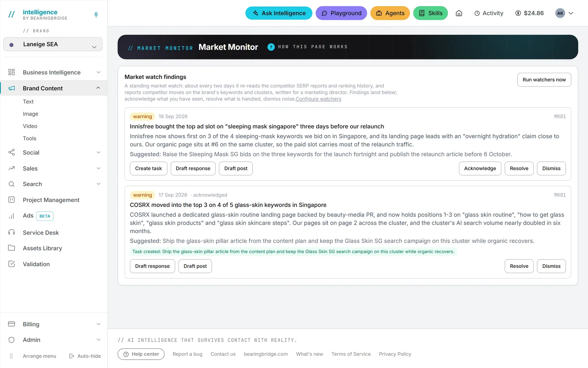Open the Playground tab
This screenshot has height=368, width=588.
click(341, 13)
